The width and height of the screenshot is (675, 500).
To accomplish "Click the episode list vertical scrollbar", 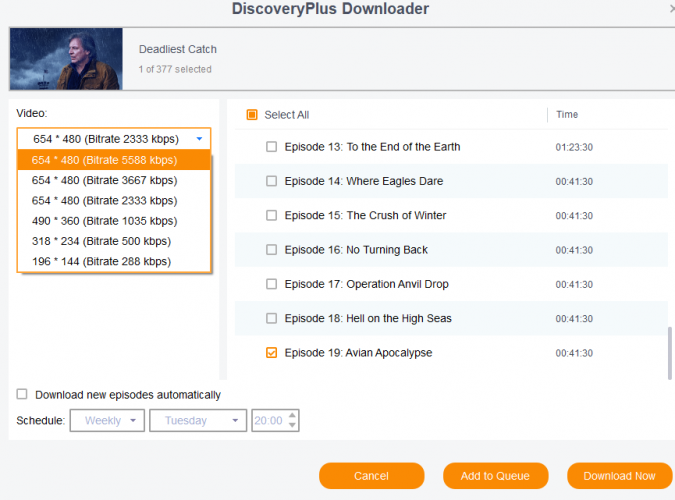I will point(669,353).
